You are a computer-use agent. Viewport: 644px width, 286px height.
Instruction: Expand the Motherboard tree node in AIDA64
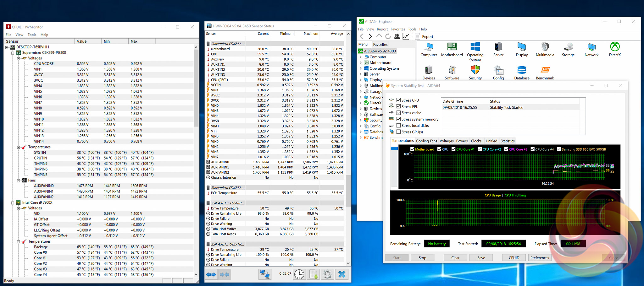tap(360, 63)
